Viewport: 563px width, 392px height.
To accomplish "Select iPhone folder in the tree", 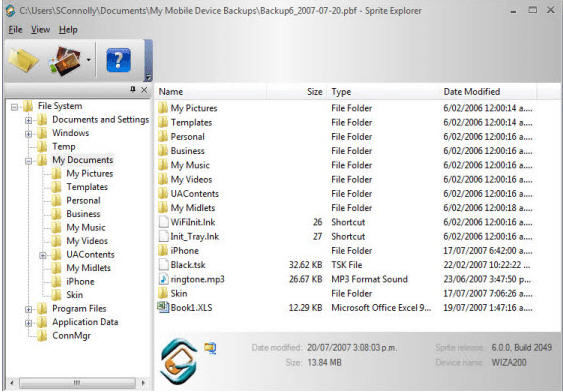I will 80,281.
